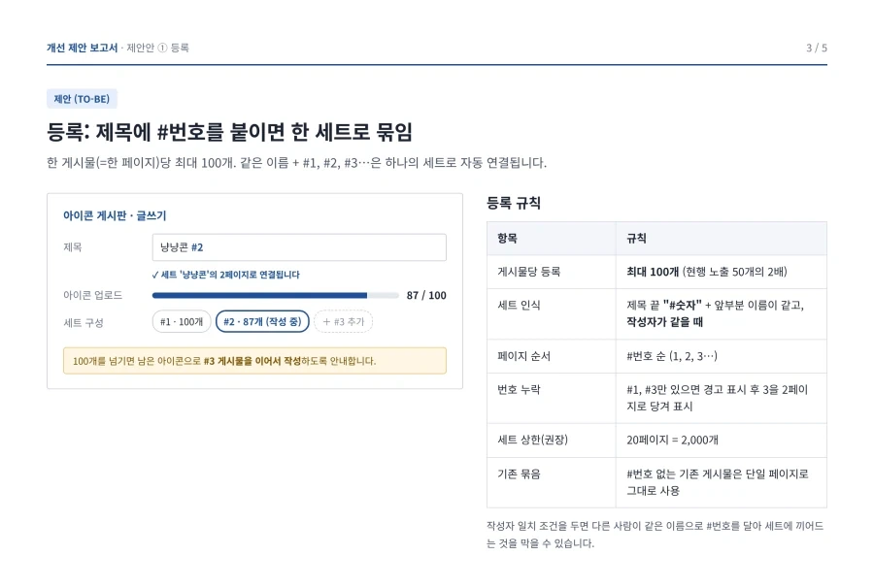Click the '아이콘 업로드' field label
874x588 pixels.
pyautogui.click(x=92, y=295)
